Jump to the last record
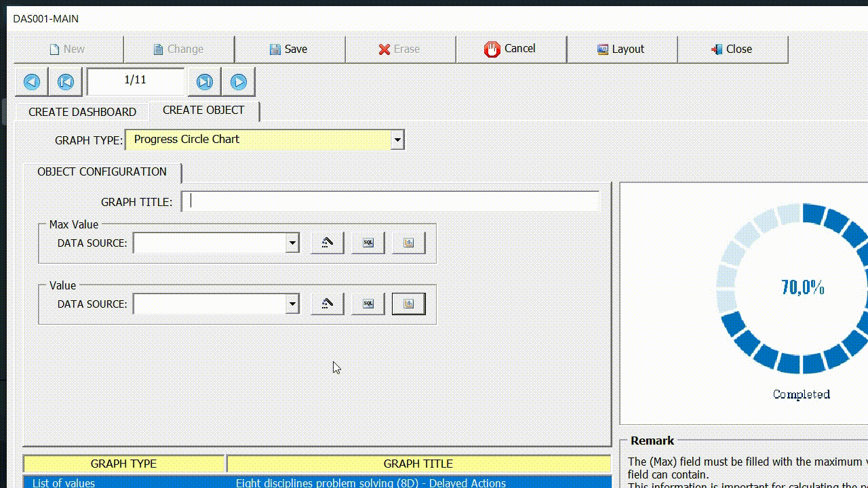The height and width of the screenshot is (488, 868). pyautogui.click(x=204, y=81)
